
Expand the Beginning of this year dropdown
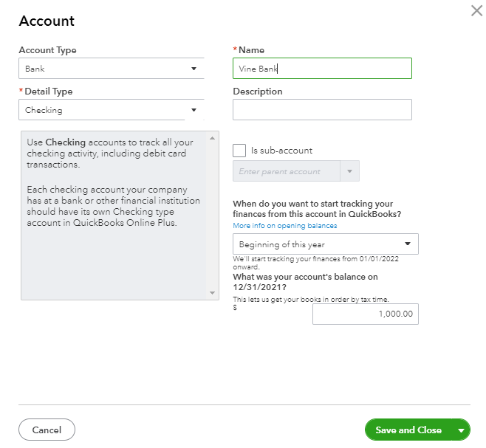325,244
